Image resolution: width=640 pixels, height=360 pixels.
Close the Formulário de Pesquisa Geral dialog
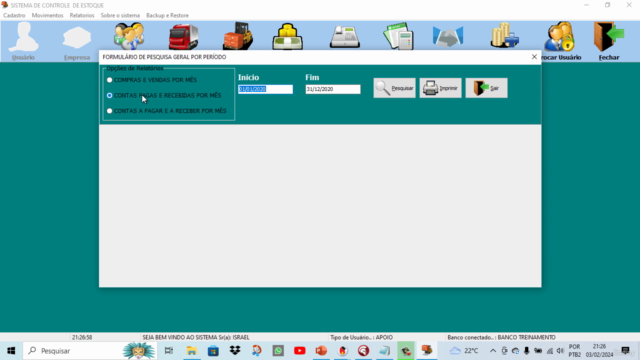[x=534, y=57]
